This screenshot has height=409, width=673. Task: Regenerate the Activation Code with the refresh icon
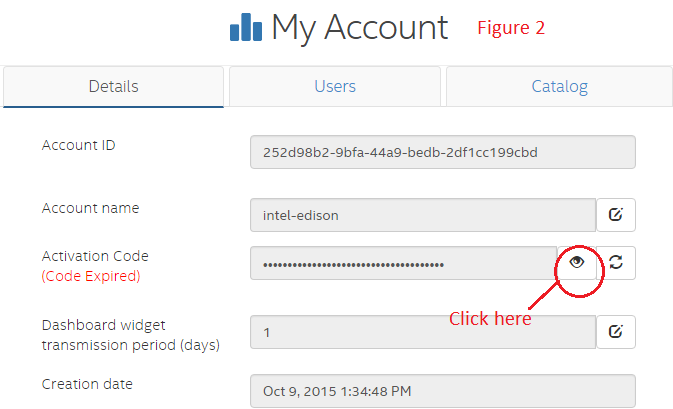616,262
